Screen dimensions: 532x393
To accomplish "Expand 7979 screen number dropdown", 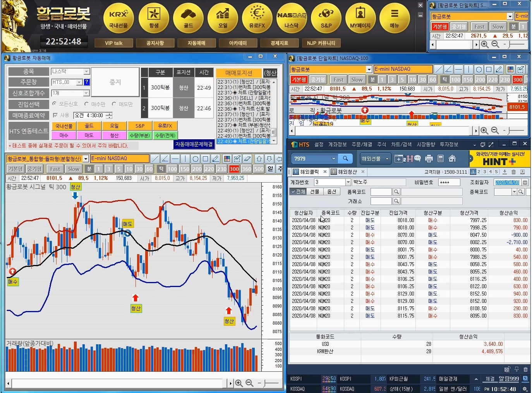I will tap(333, 159).
